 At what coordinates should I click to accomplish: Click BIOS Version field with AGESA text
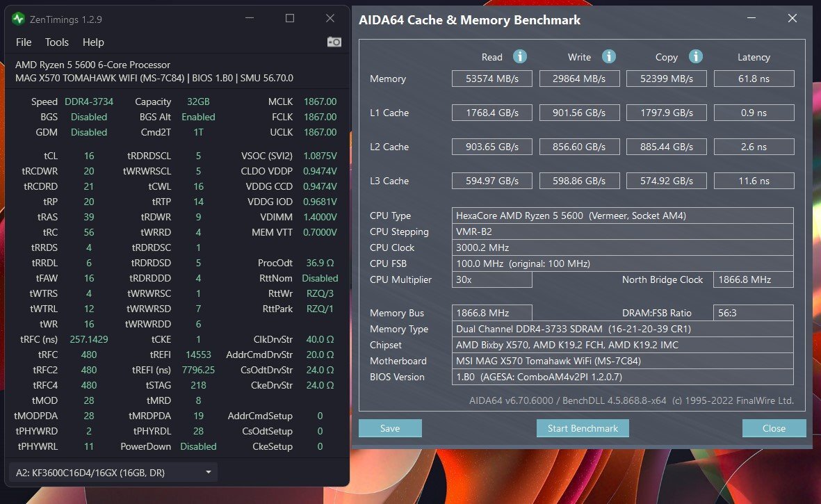tap(623, 377)
